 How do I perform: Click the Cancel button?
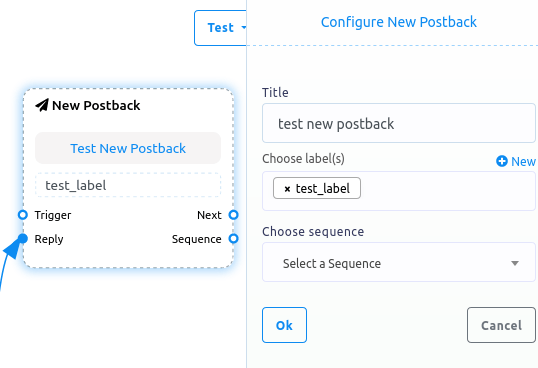point(501,325)
